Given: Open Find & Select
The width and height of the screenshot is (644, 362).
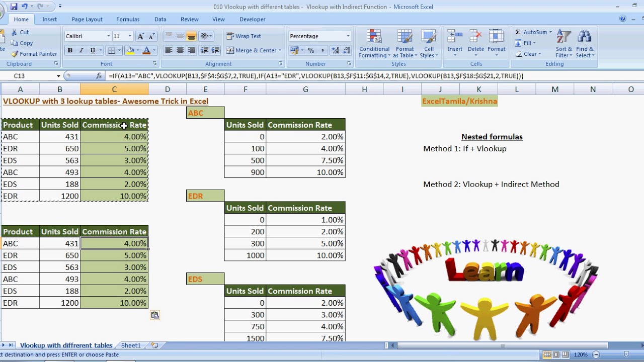Looking at the screenshot, I should point(585,44).
